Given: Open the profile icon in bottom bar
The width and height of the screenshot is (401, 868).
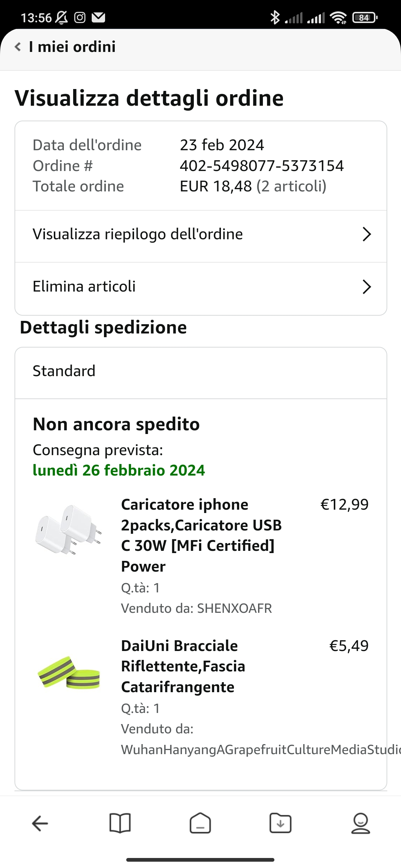Looking at the screenshot, I should point(361,823).
